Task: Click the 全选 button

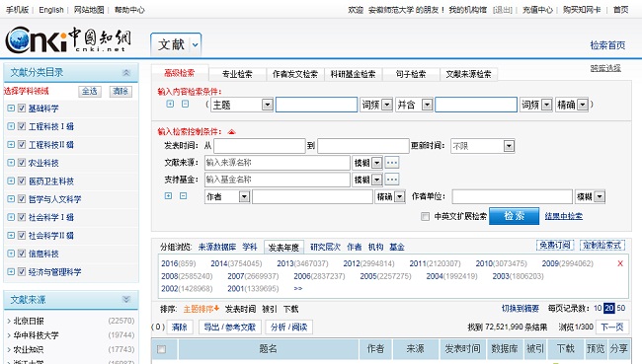Action: 89,91
